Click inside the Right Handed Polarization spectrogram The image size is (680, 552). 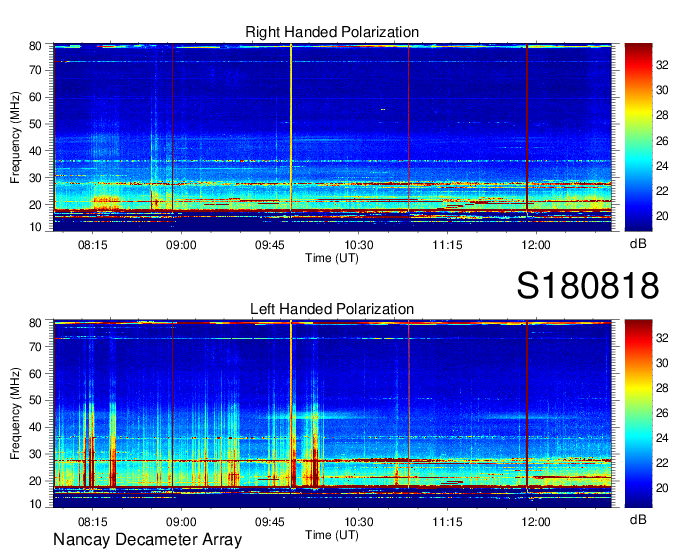pos(332,137)
